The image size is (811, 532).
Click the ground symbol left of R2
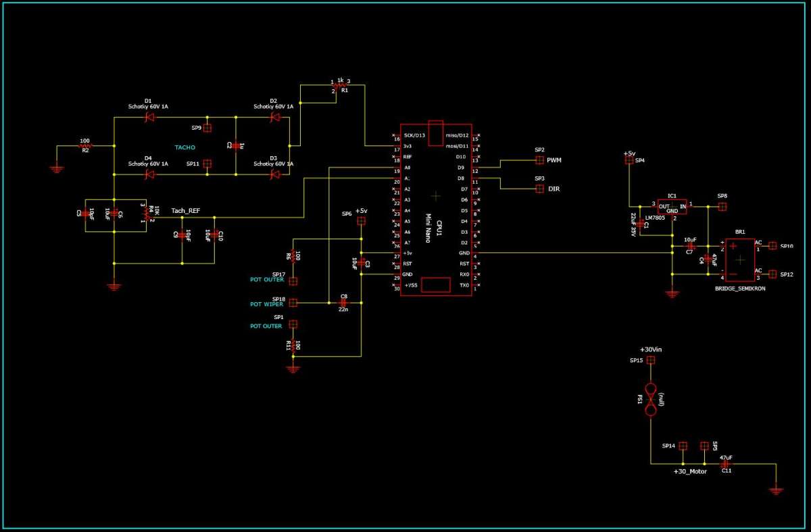[x=57, y=170]
